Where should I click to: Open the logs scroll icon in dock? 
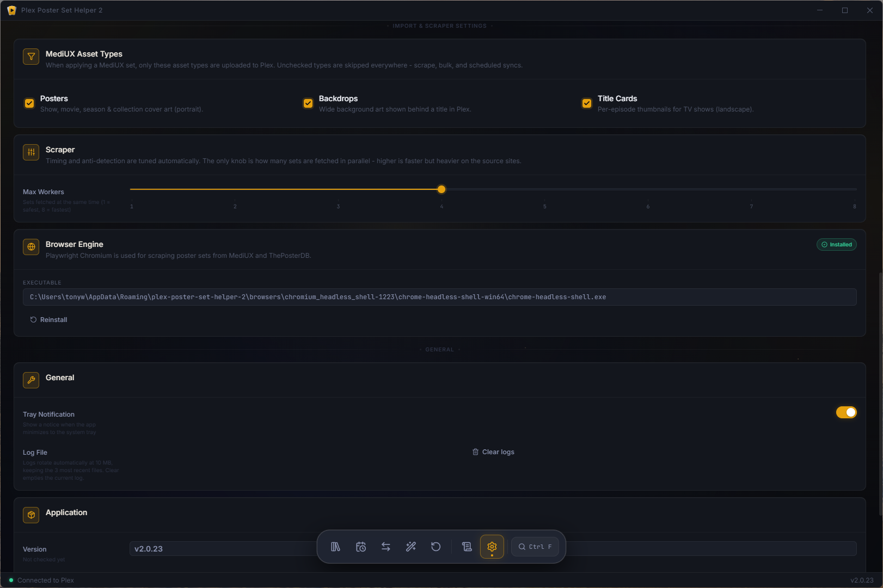[467, 547]
